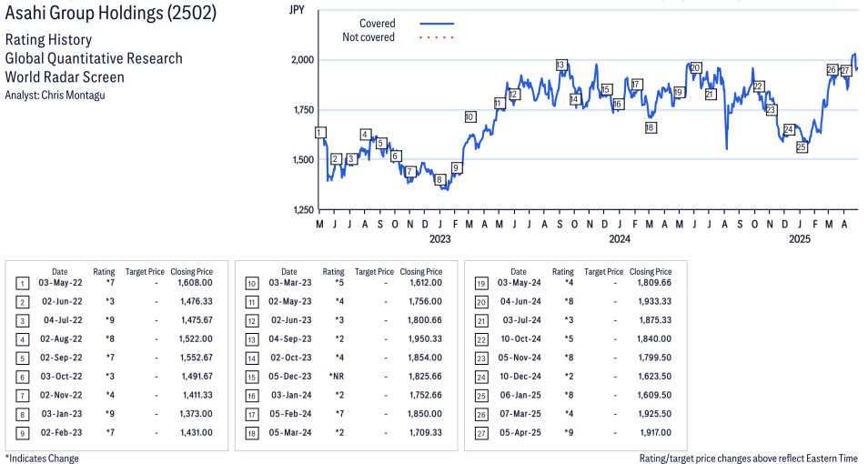This screenshot has height=464, width=868.
Task: Click the closing price 1,373.00
Action: click(x=196, y=414)
